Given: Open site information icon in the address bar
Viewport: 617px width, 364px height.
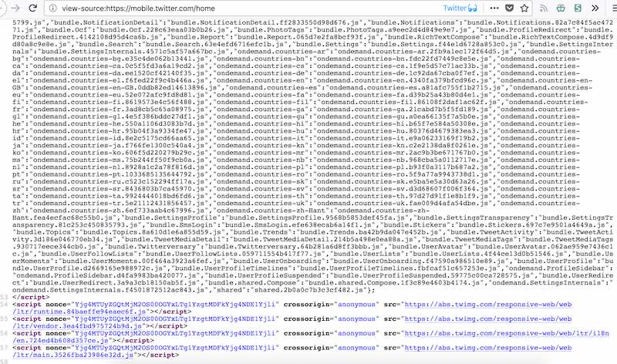Looking at the screenshot, I should click(x=52, y=8).
